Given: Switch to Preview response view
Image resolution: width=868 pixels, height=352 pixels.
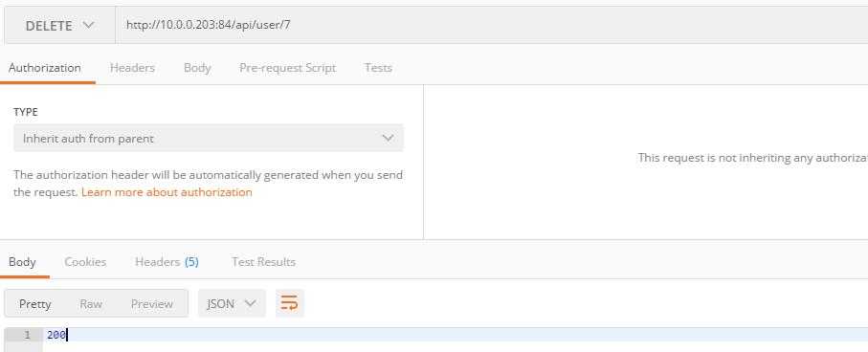Looking at the screenshot, I should [151, 304].
